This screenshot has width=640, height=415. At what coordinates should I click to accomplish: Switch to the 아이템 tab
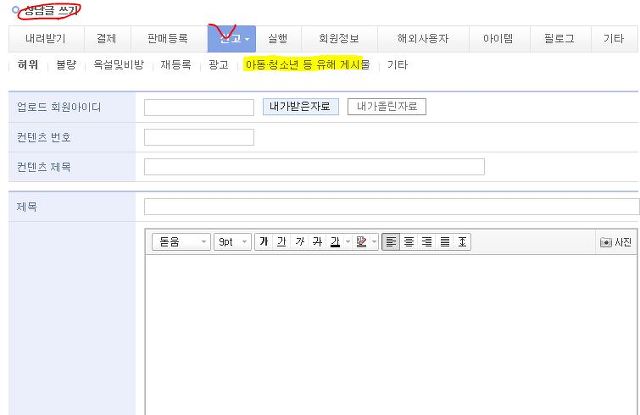point(499,39)
